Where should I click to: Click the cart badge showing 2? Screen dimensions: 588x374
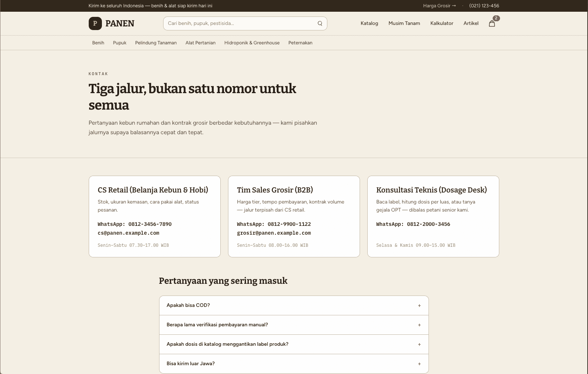496,18
